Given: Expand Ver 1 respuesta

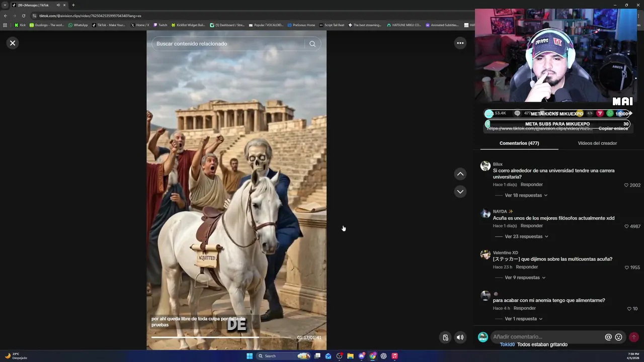Looking at the screenshot, I should coord(523,319).
